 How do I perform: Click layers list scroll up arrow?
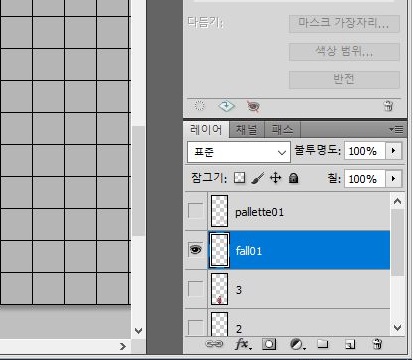397,201
